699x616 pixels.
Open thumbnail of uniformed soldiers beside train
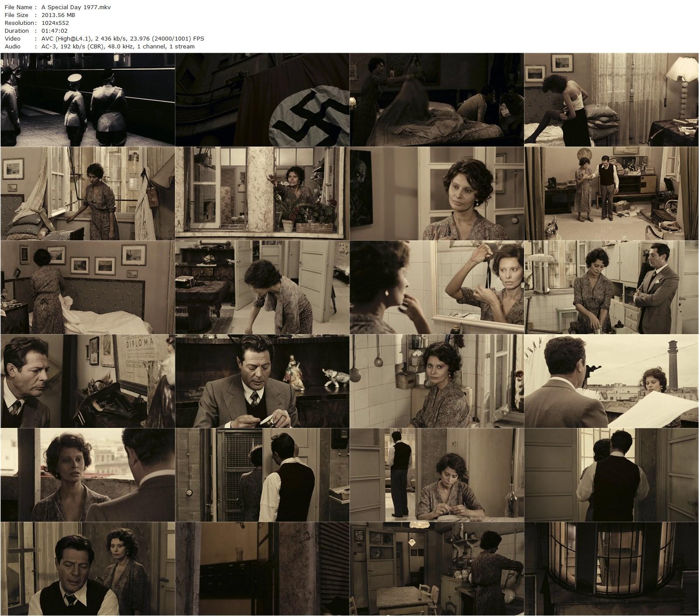point(88,99)
